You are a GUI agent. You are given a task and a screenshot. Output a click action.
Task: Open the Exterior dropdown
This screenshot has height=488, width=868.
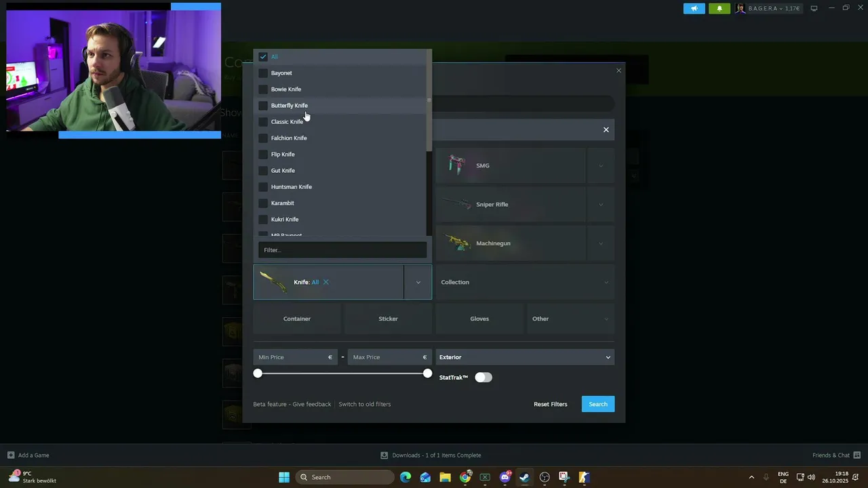point(525,357)
